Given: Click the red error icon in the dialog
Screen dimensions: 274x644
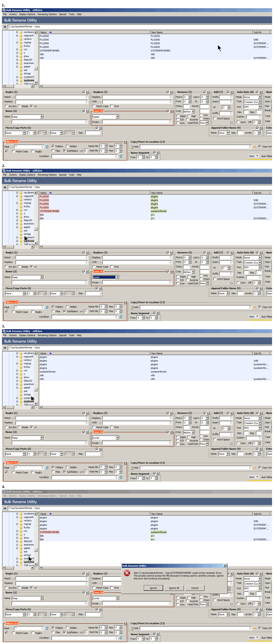Looking at the screenshot, I should (127, 573).
